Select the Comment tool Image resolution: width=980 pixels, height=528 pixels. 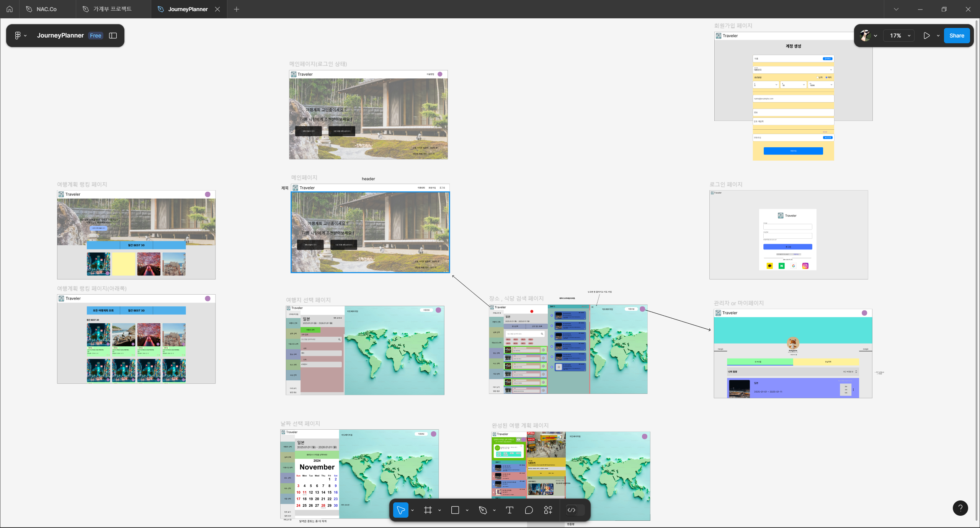pos(529,510)
